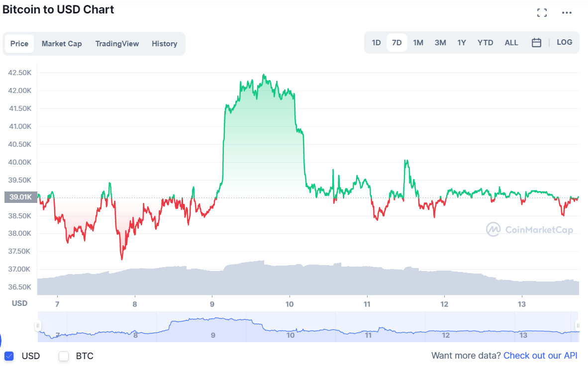The height and width of the screenshot is (376, 588).
Task: Open the three-dot chart options menu
Action: 567,12
